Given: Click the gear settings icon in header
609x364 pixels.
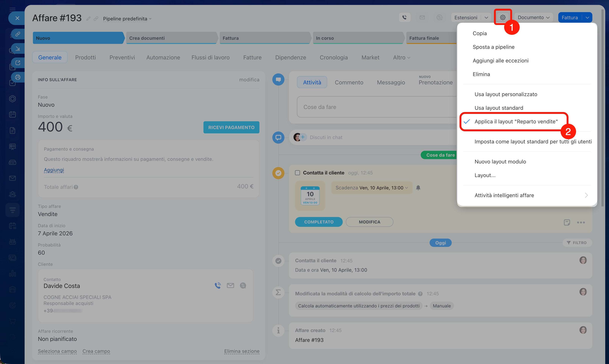Looking at the screenshot, I should 502,17.
